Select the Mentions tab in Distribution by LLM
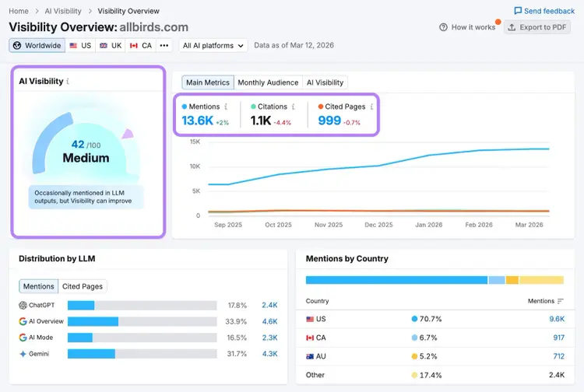 click(x=39, y=286)
